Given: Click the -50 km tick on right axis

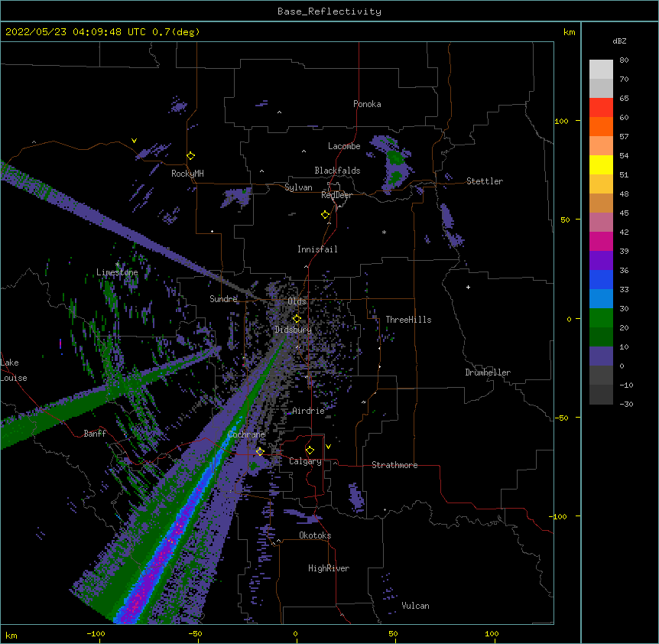Looking at the screenshot, I should pyautogui.click(x=561, y=418).
